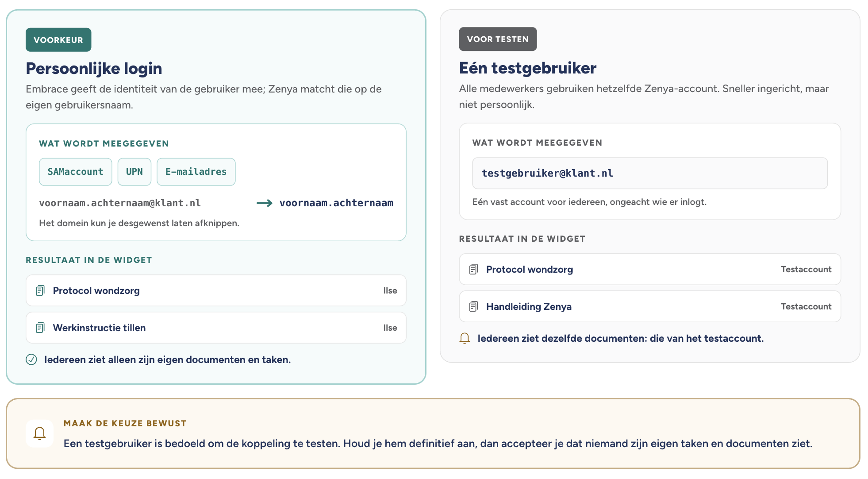Click 'Iedereen ziet alleen zijn eigen documenten en taken.'
Image resolution: width=868 pixels, height=479 pixels.
pyautogui.click(x=167, y=359)
